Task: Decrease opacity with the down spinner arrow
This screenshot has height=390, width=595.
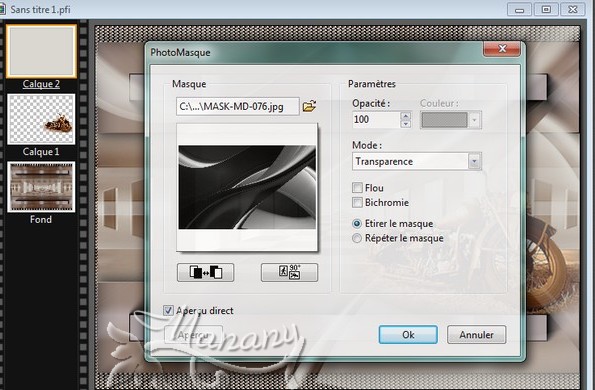Action: coord(406,124)
